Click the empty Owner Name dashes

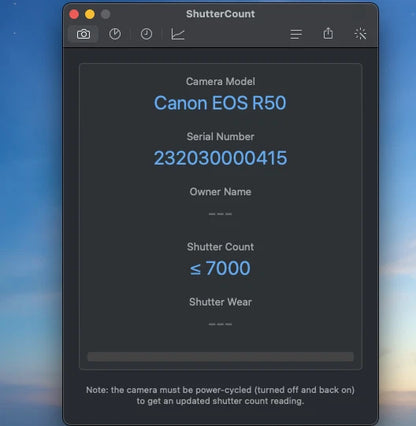click(220, 214)
